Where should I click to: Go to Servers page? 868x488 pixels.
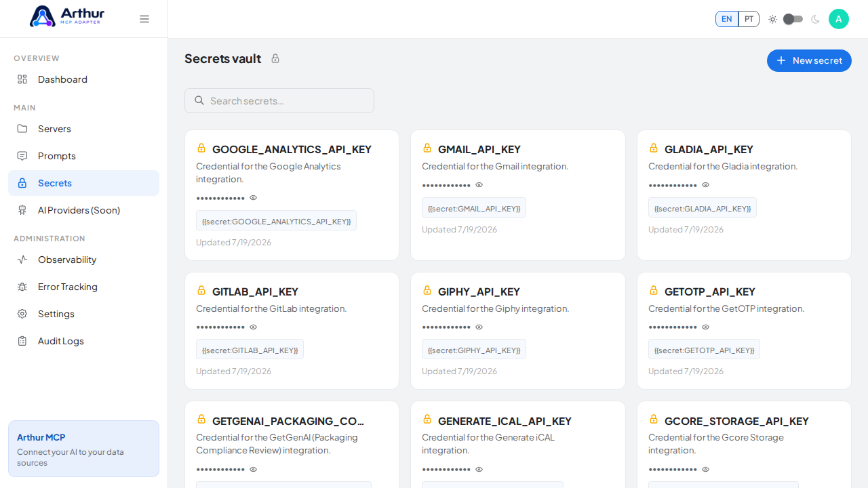point(83,129)
